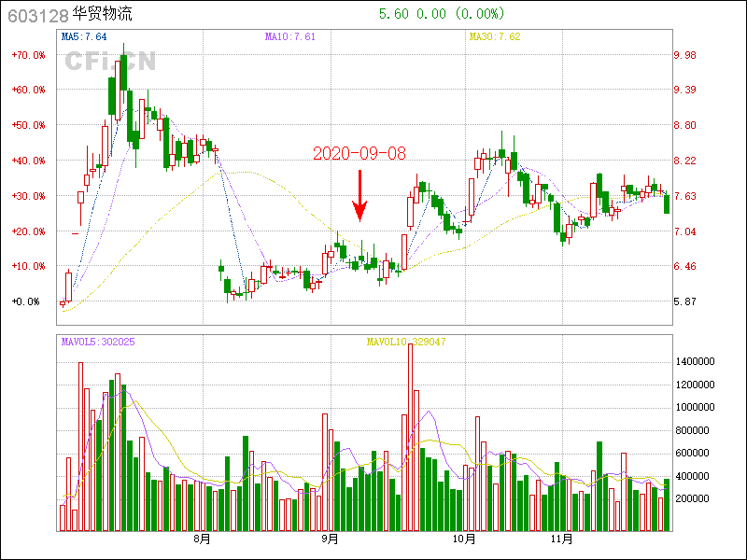Click the 2020-09-08 date annotation text

coord(359,153)
